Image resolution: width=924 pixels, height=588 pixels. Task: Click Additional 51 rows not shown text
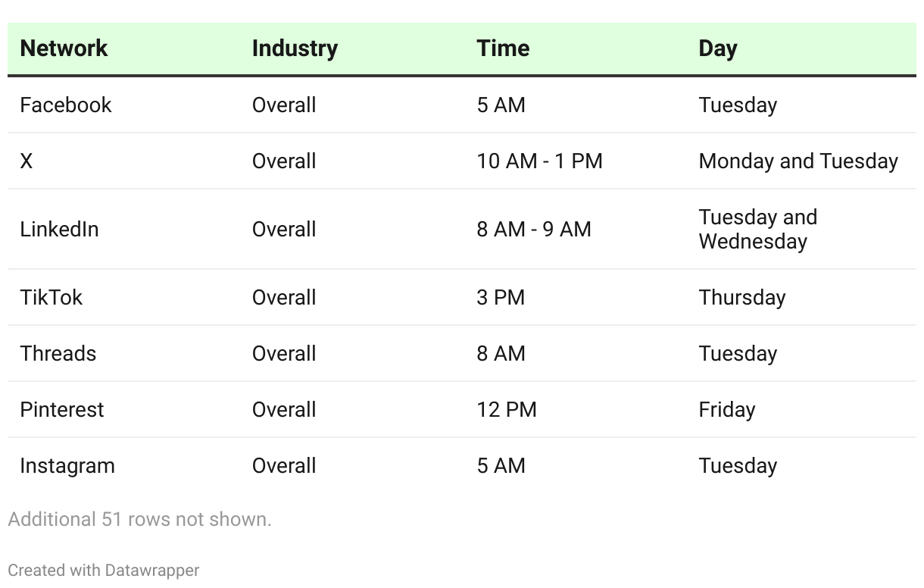[x=139, y=519]
